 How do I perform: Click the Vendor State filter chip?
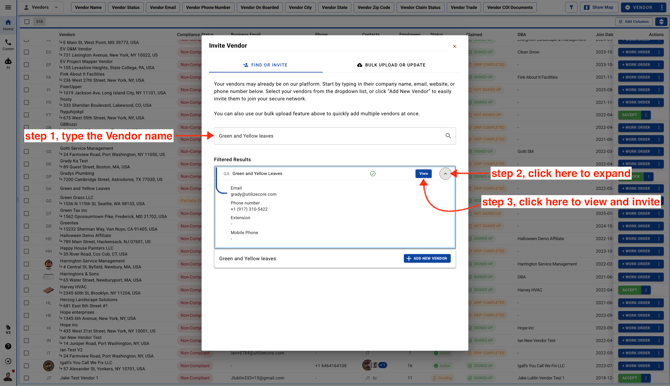tap(335, 7)
